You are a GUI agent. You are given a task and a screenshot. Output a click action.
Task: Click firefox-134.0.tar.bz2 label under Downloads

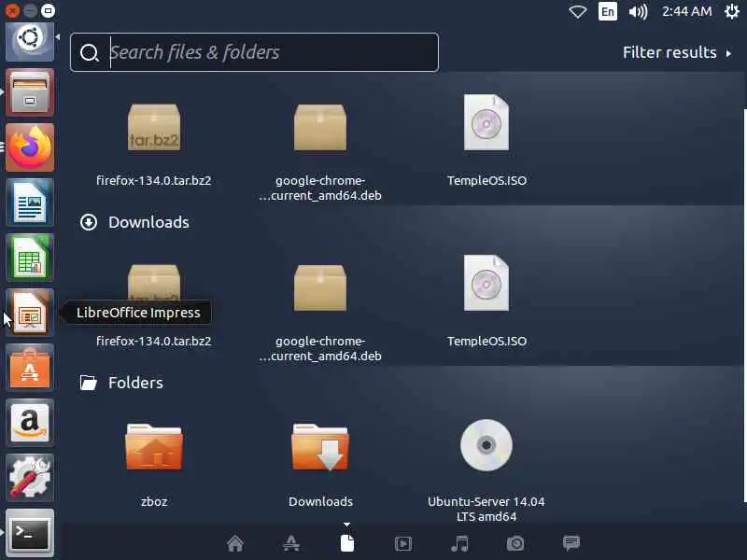click(154, 342)
